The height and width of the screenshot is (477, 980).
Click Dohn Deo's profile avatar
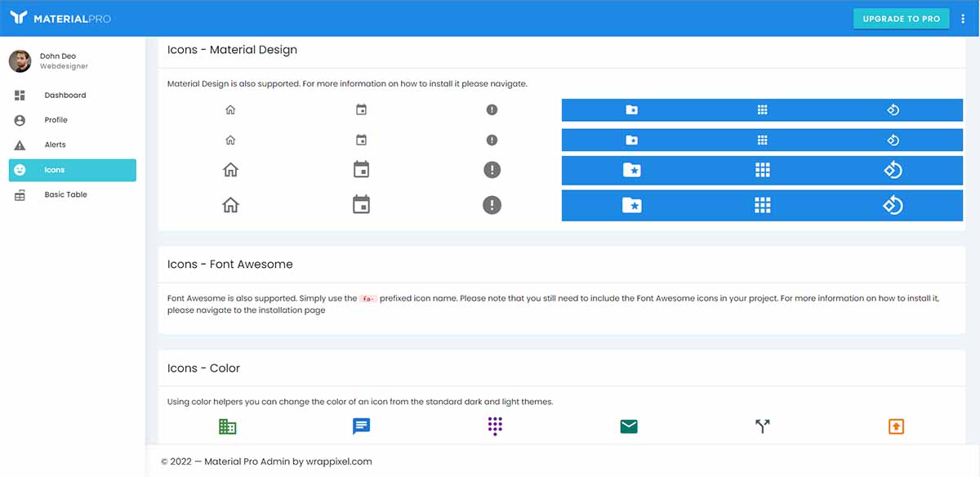20,60
